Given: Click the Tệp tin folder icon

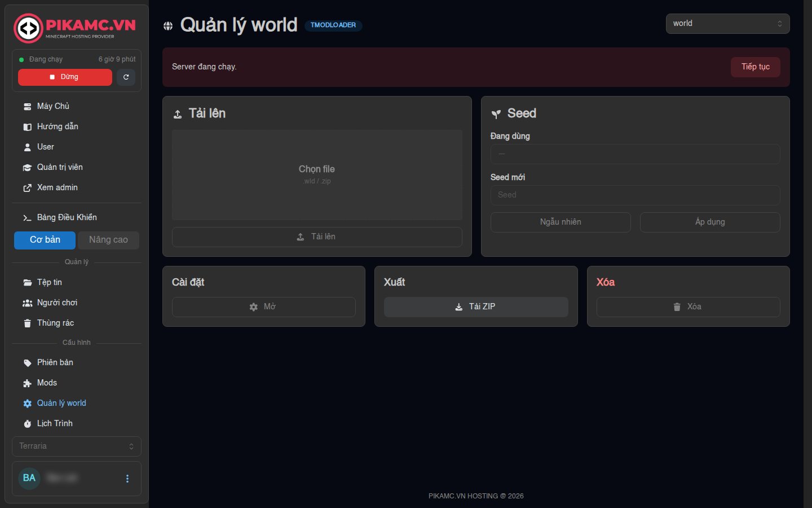Looking at the screenshot, I should [x=27, y=283].
